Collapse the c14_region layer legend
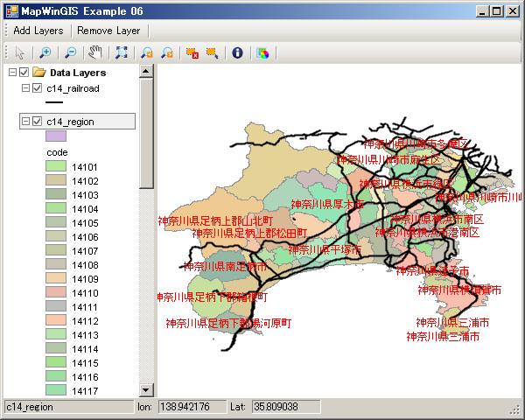This screenshot has height=420, width=525. (25, 122)
